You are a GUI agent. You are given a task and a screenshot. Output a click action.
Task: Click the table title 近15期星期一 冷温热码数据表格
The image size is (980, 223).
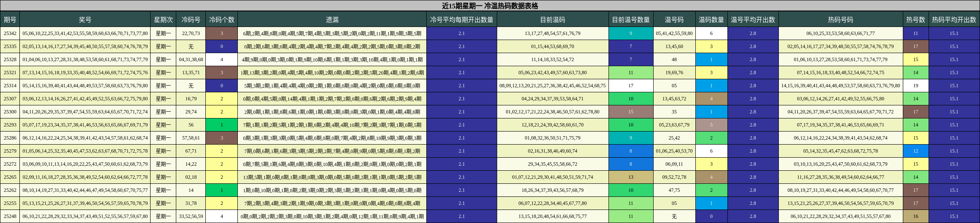tap(490, 6)
